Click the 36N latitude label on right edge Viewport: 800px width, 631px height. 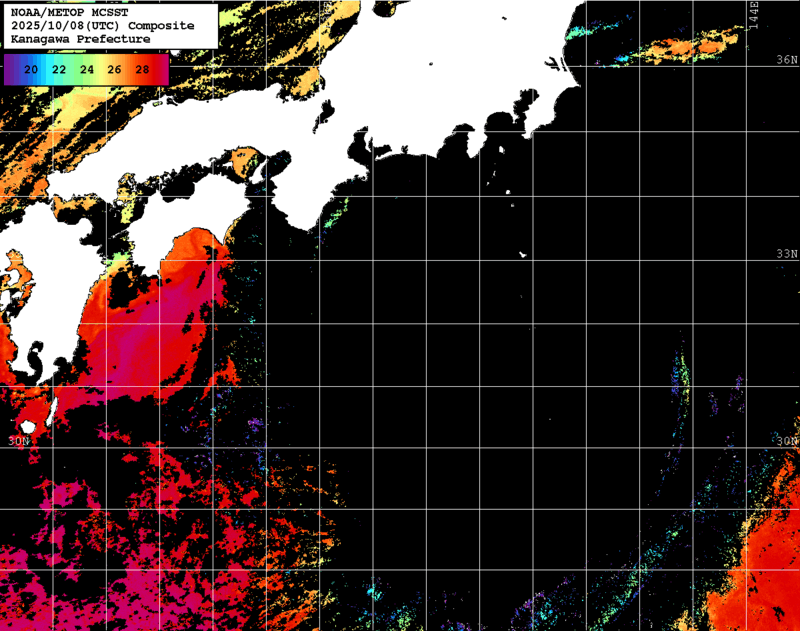788,60
